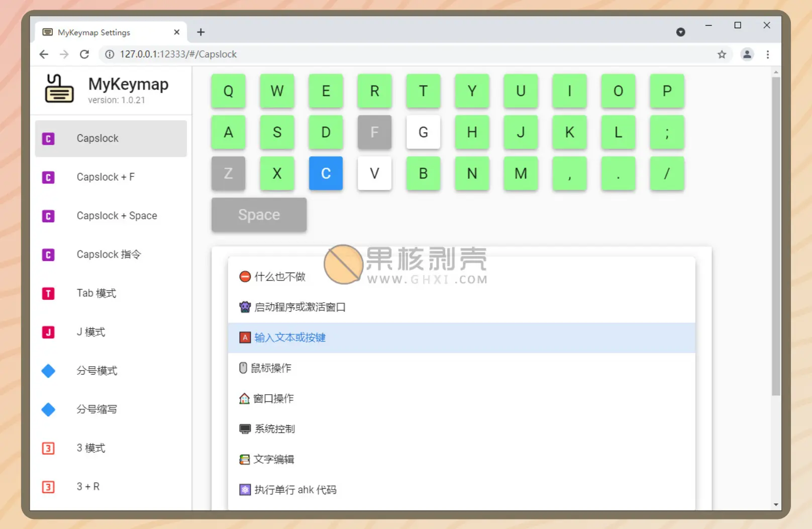Select the blue C key
The image size is (812, 529).
pyautogui.click(x=326, y=173)
